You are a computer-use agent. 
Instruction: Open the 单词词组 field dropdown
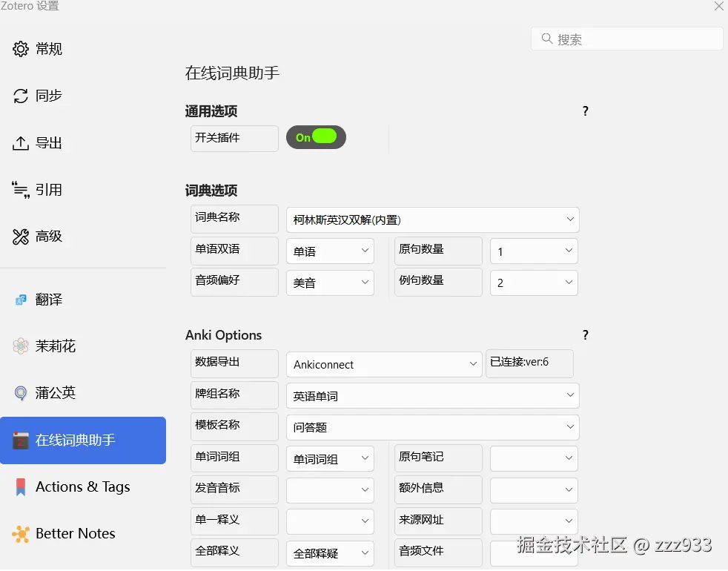click(330, 458)
